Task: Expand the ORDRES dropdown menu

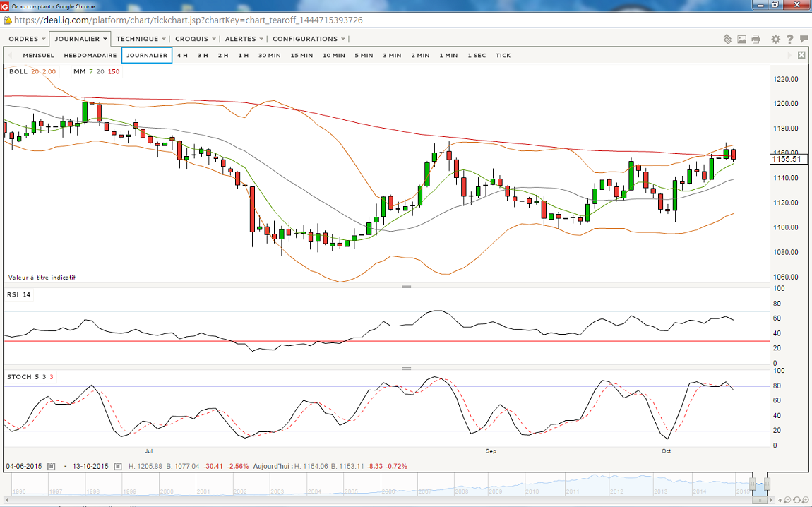Action: (x=27, y=39)
